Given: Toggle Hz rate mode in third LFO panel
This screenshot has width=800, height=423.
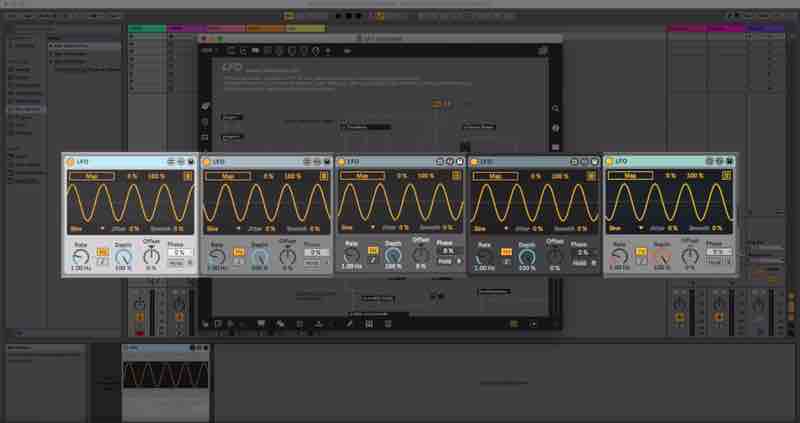Looking at the screenshot, I should tap(373, 251).
